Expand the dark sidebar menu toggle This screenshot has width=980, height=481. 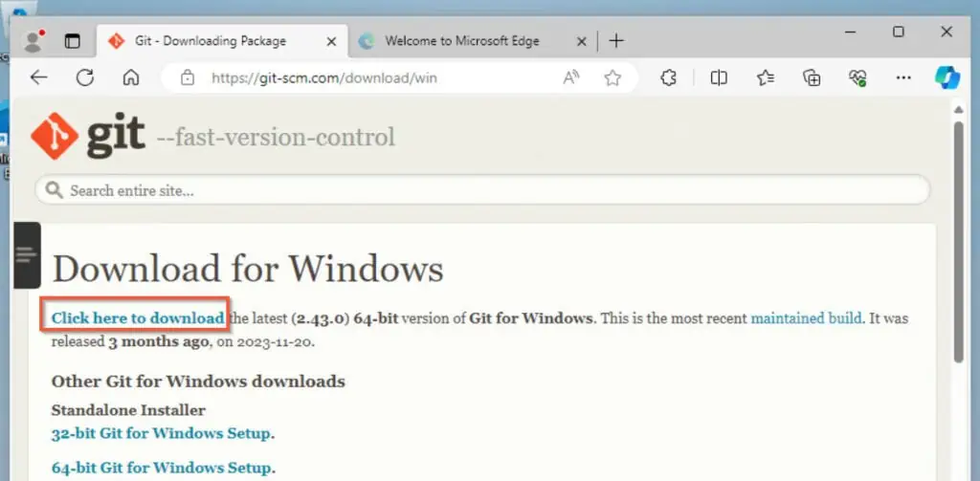click(x=27, y=255)
